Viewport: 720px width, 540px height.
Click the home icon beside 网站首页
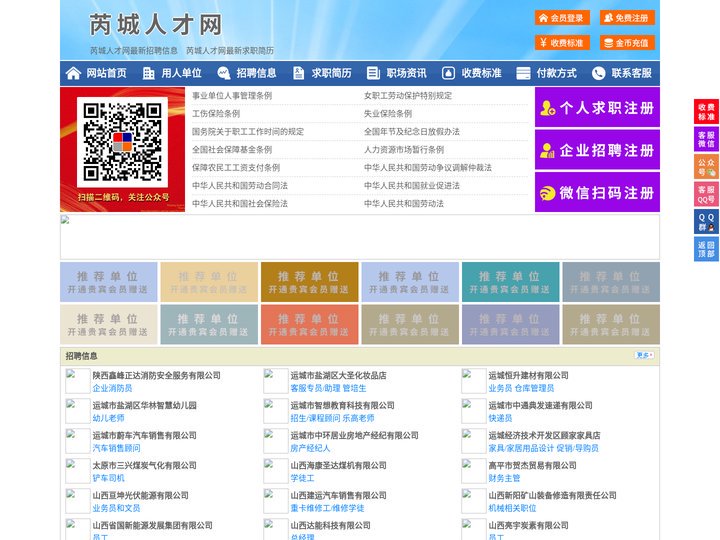tap(73, 73)
